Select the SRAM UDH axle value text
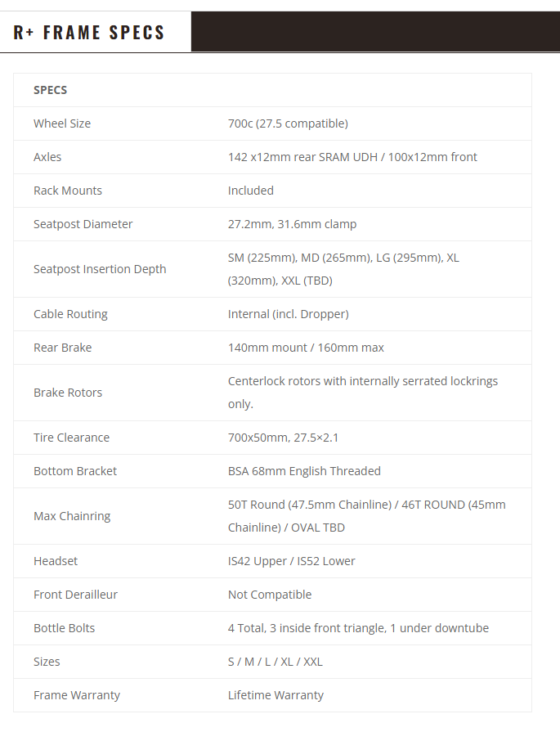The image size is (560, 732). click(352, 157)
